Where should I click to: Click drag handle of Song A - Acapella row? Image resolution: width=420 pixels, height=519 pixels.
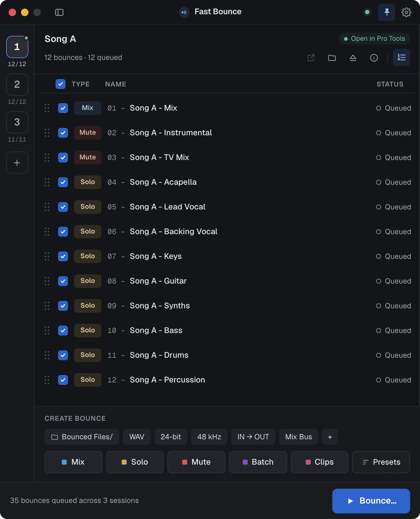click(x=47, y=182)
